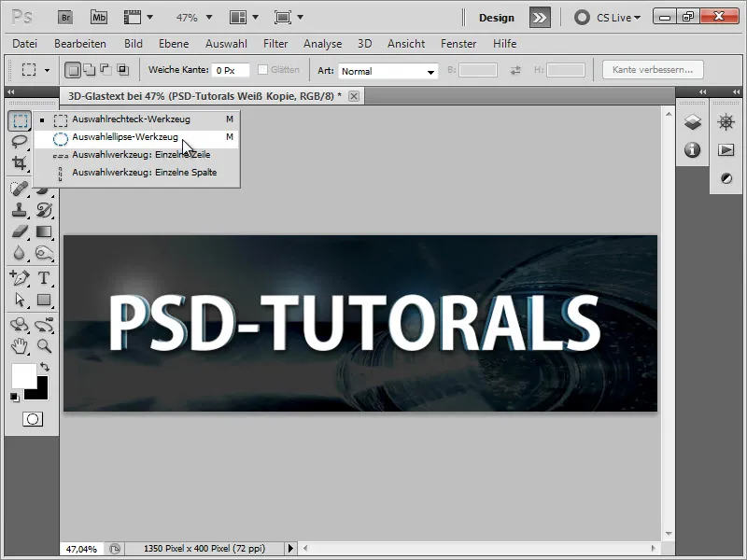This screenshot has width=747, height=560.
Task: Open the Adjustments panel half-circle icon
Action: tap(726, 178)
